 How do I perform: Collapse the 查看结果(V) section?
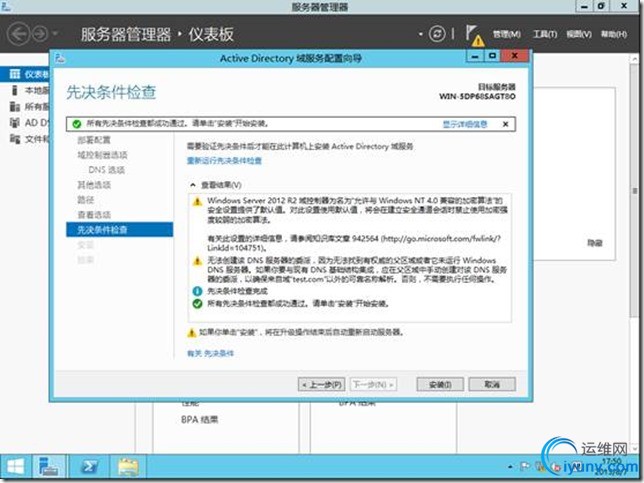[193, 185]
